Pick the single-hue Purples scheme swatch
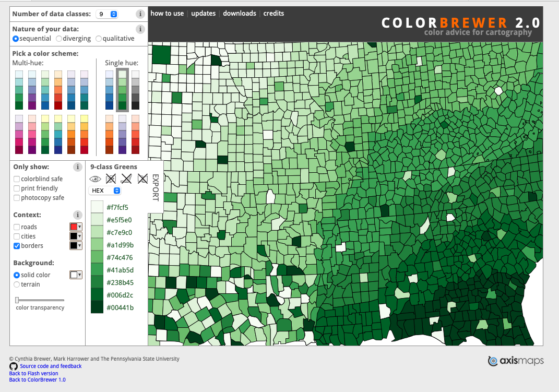The height and width of the screenshot is (392, 559). click(x=122, y=134)
